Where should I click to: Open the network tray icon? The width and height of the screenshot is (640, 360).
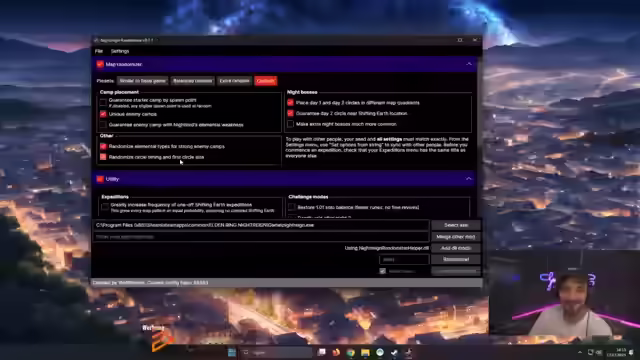click(x=591, y=352)
